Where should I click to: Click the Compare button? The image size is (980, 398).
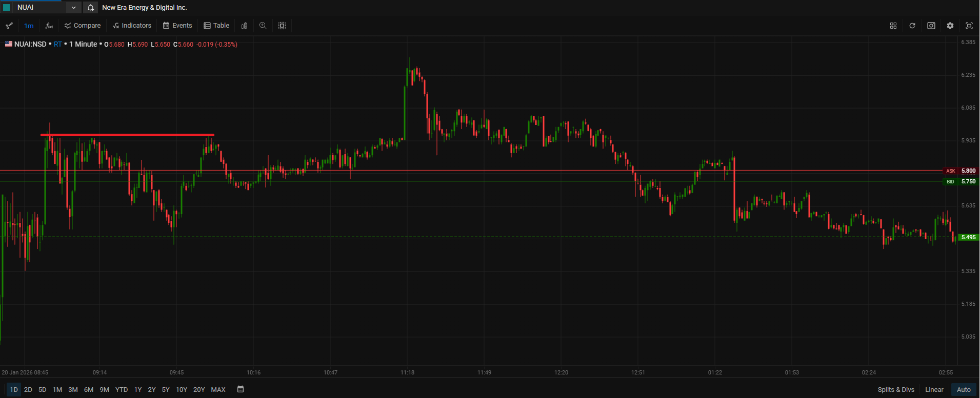(83, 26)
